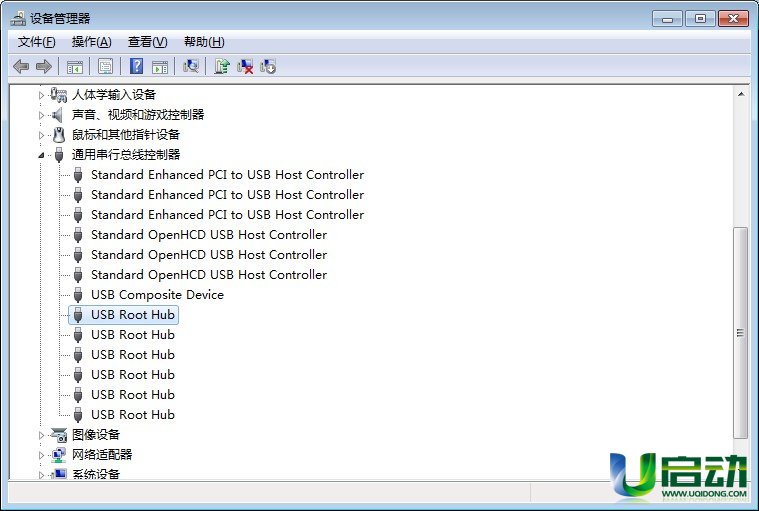Click USB plug icon of 通用串行总线控制器
759x511 pixels.
click(59, 155)
